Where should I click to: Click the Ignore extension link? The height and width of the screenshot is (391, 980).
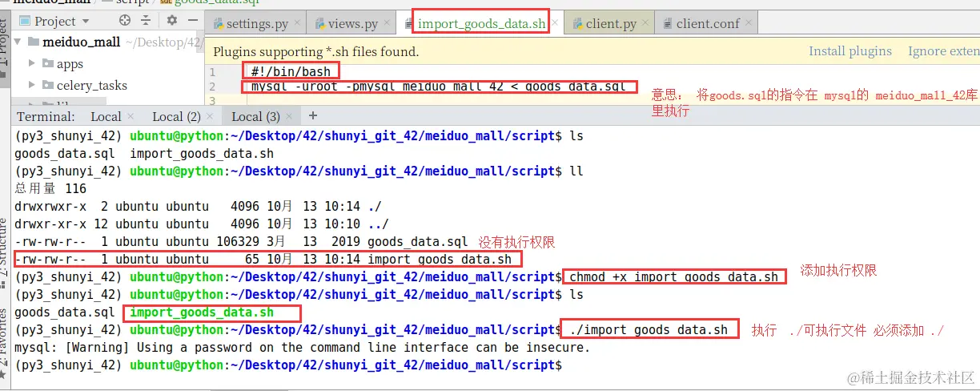tap(943, 51)
